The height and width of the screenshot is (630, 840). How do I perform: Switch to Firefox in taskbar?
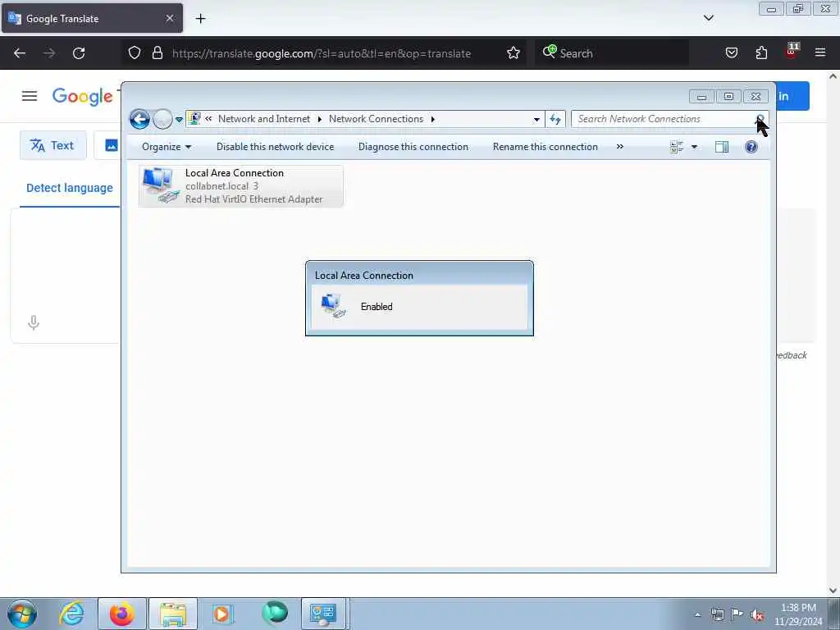pyautogui.click(x=122, y=614)
